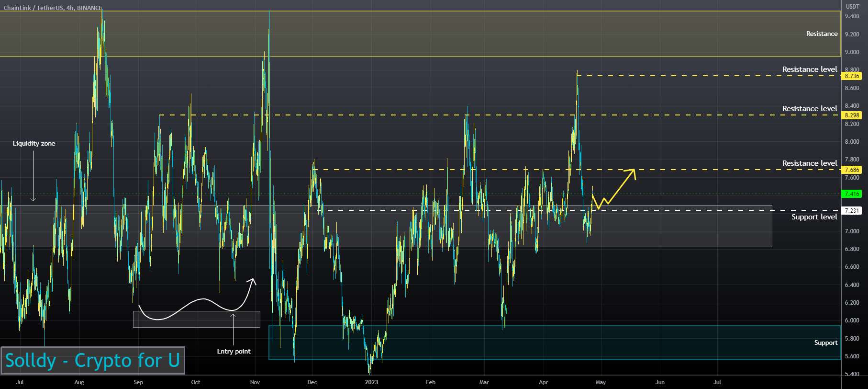Click May on the time axis
The height and width of the screenshot is (389, 868).
(601, 382)
